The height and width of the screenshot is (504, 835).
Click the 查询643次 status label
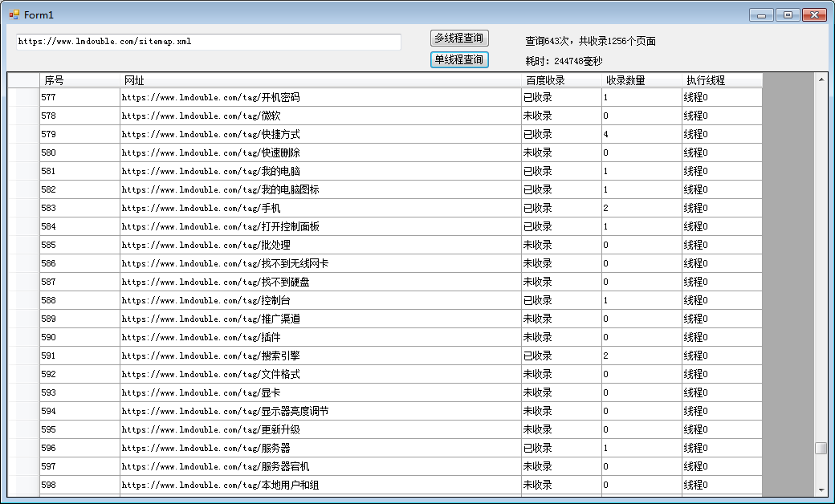click(590, 41)
